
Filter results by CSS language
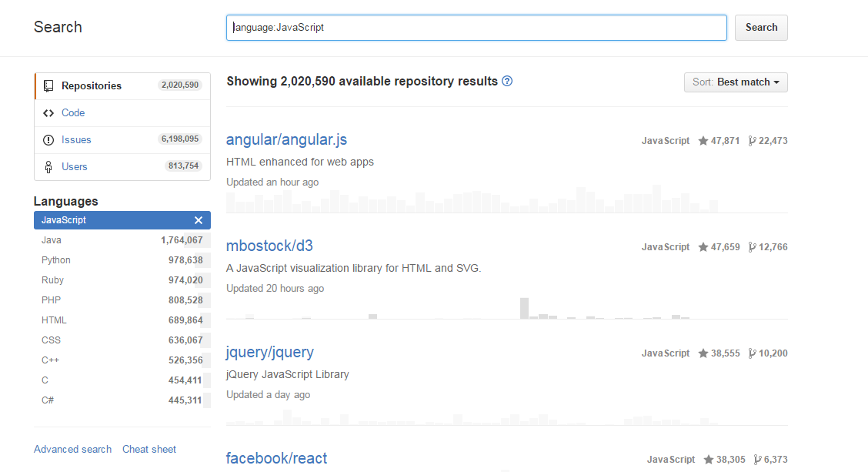[x=122, y=340]
